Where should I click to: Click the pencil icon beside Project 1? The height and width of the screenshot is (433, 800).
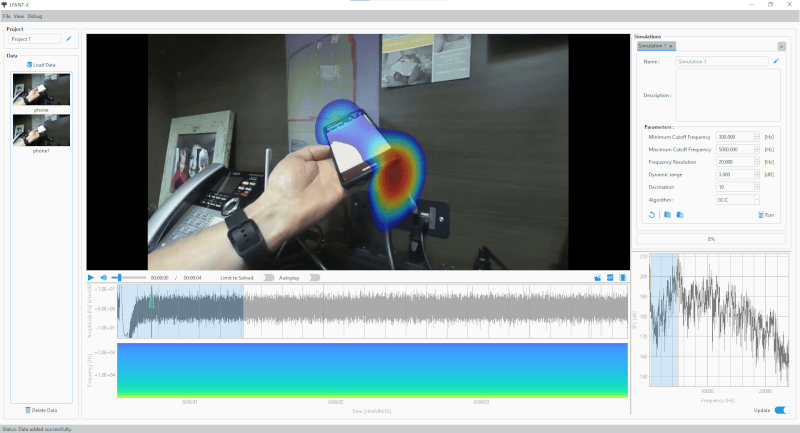click(69, 38)
